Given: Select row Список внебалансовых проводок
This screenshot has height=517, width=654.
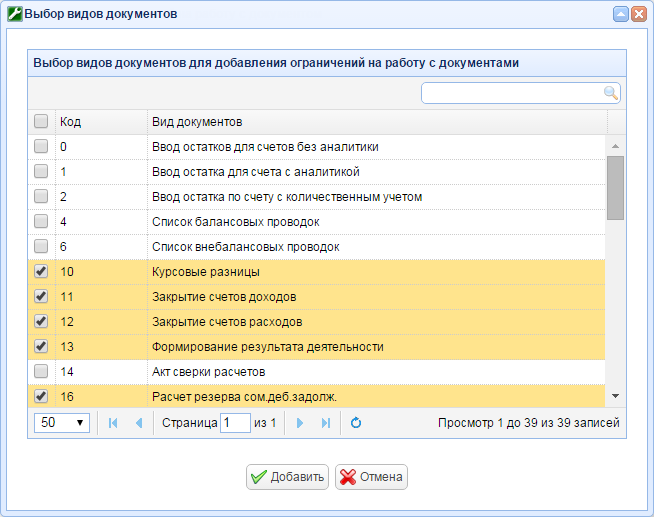Looking at the screenshot, I should [x=317, y=247].
